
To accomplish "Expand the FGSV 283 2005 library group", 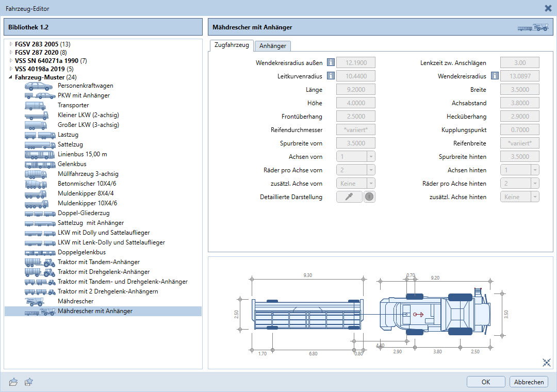I will (x=11, y=44).
